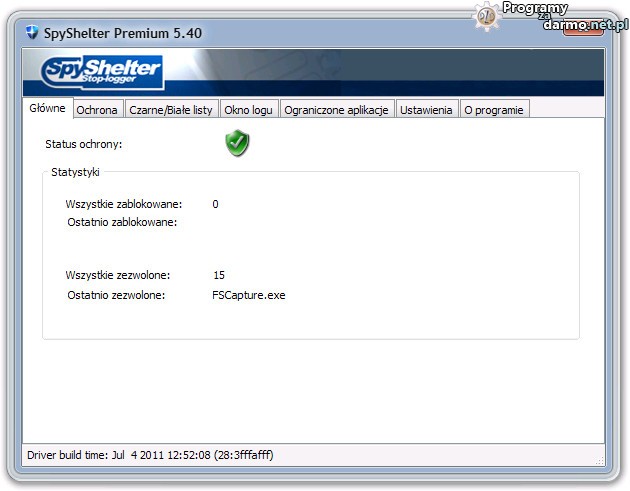Viewport: 630px width, 491px height.
Task: View the O programie tab
Action: [494, 110]
